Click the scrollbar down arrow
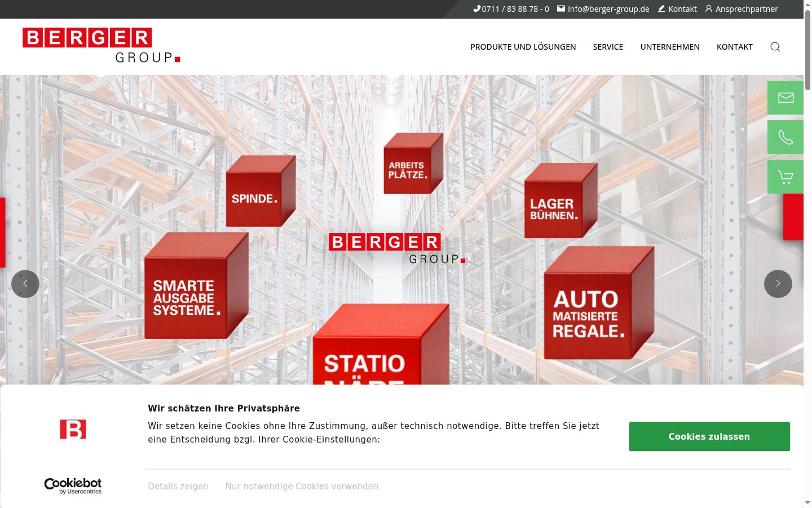The height and width of the screenshot is (508, 812). 807,503
